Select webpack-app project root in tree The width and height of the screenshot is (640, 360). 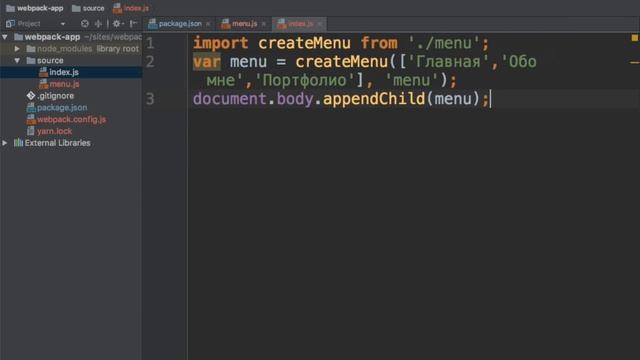(52, 37)
